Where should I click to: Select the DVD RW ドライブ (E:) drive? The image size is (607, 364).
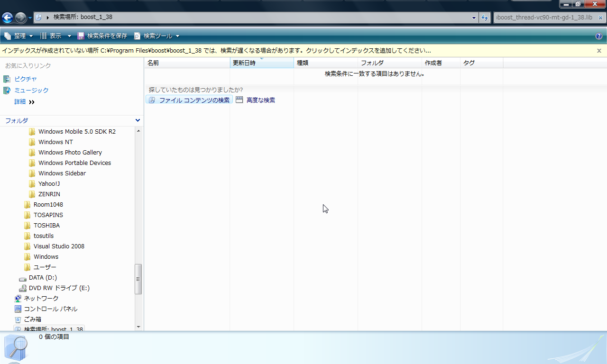click(x=59, y=288)
